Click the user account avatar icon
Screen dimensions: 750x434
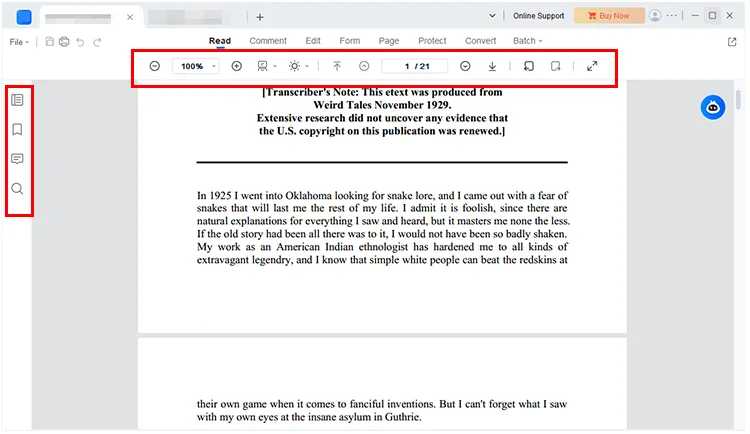[x=655, y=16]
